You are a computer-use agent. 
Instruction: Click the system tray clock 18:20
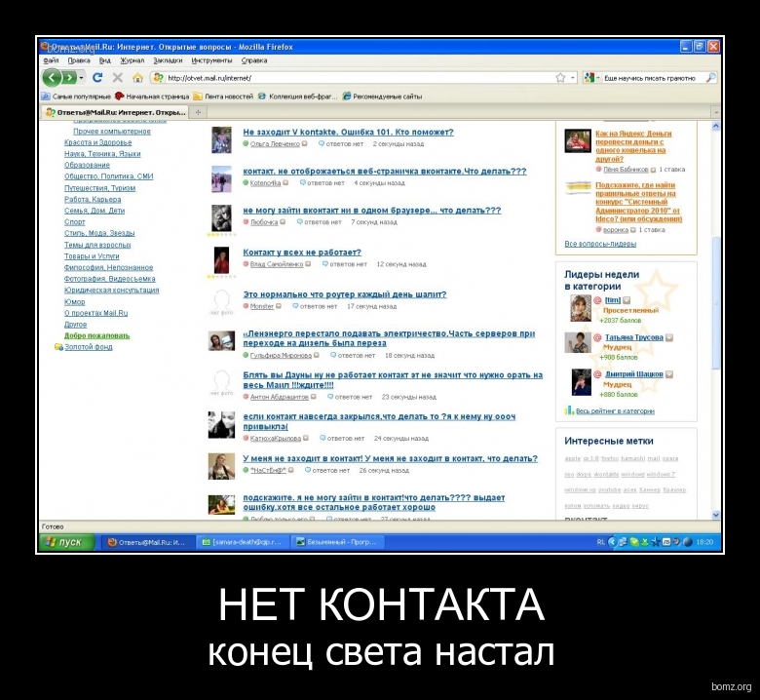coord(704,542)
